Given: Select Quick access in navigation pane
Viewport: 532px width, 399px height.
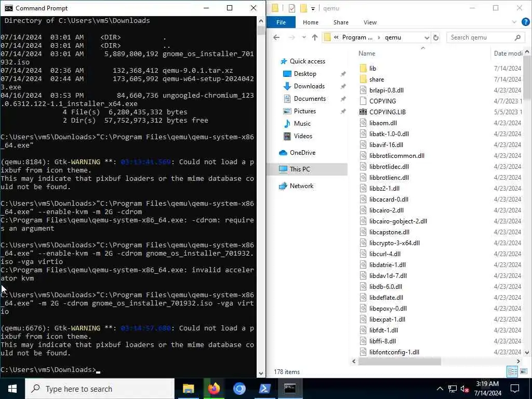Looking at the screenshot, I should (307, 61).
